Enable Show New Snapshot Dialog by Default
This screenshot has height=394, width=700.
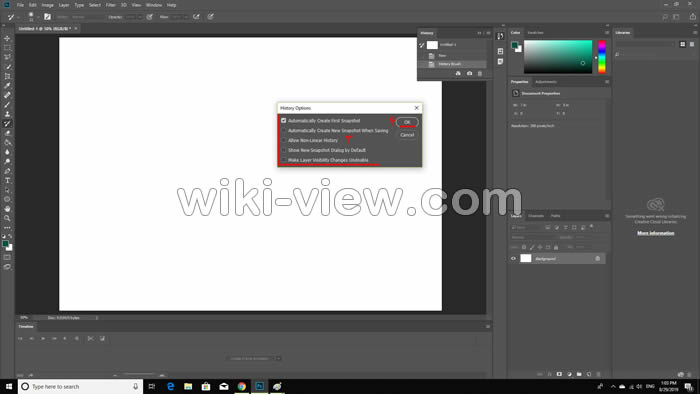tap(283, 150)
